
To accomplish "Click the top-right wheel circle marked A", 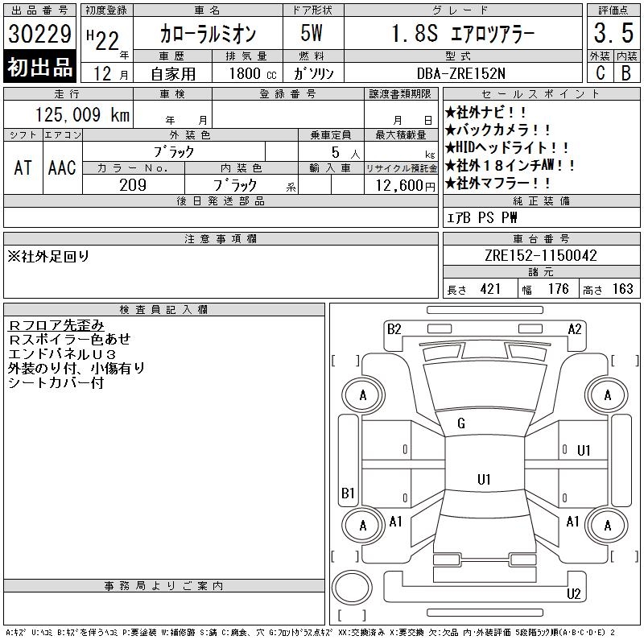I will tap(607, 395).
